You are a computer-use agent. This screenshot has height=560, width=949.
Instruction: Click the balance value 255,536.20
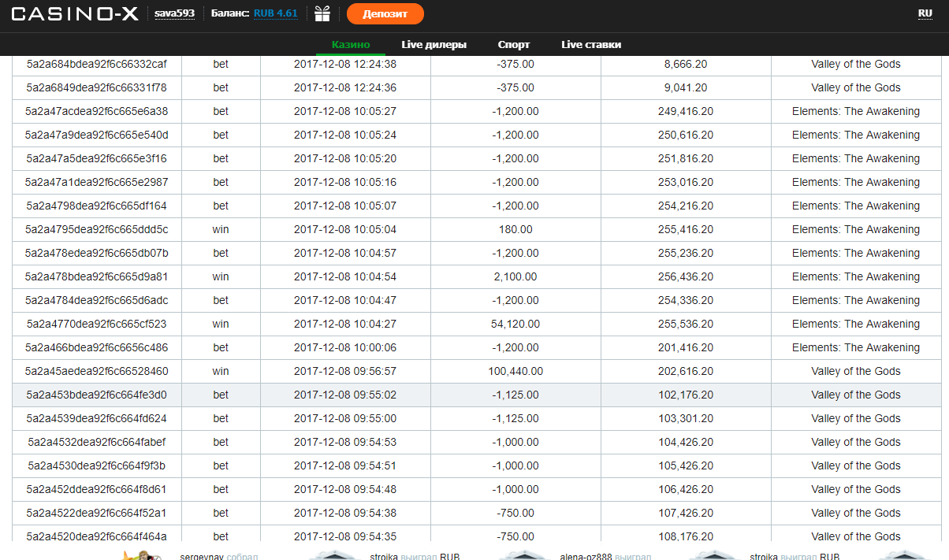coord(686,324)
